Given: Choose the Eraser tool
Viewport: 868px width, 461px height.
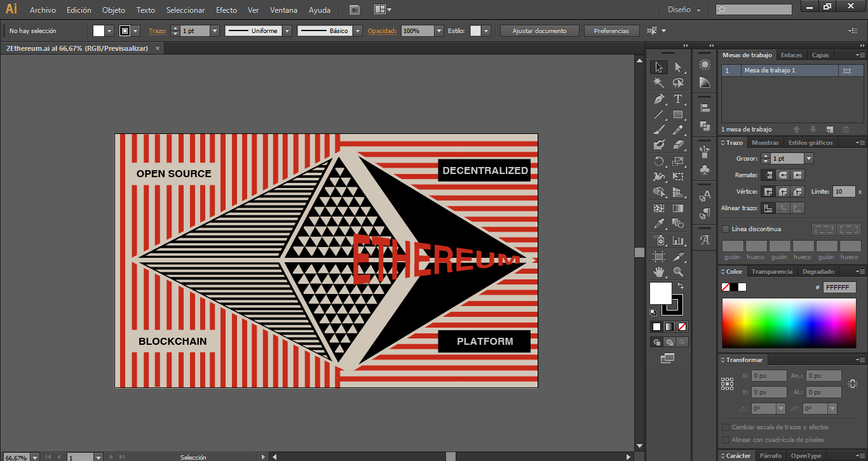Looking at the screenshot, I should click(x=678, y=145).
